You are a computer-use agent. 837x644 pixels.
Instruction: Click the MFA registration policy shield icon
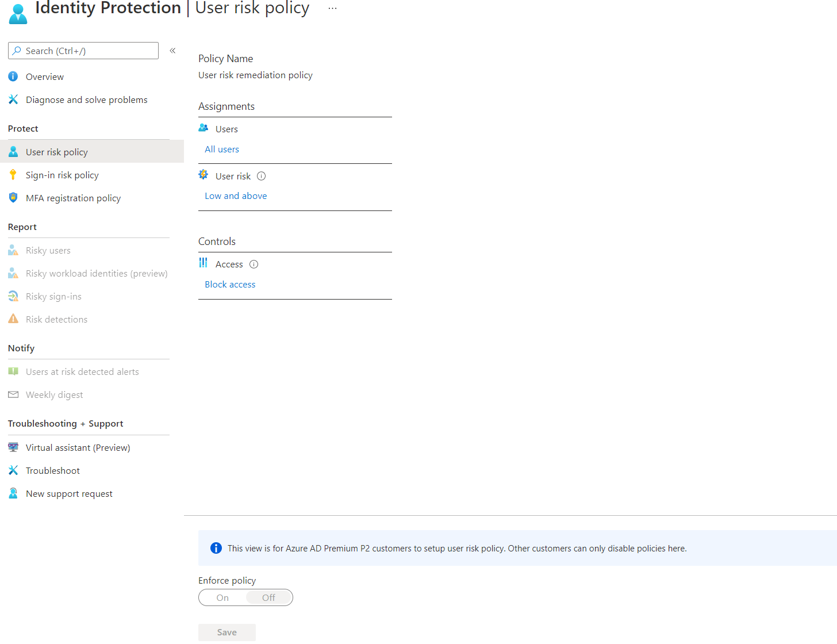pyautogui.click(x=13, y=197)
